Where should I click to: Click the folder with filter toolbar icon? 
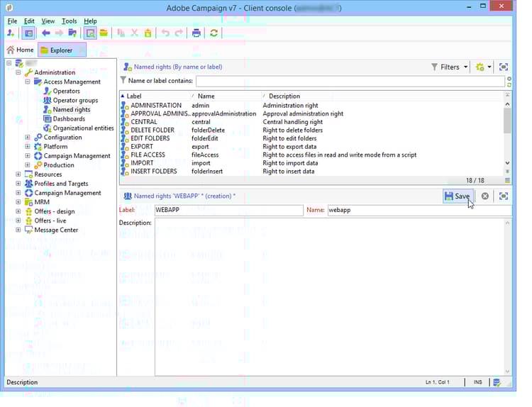pyautogui.click(x=72, y=33)
